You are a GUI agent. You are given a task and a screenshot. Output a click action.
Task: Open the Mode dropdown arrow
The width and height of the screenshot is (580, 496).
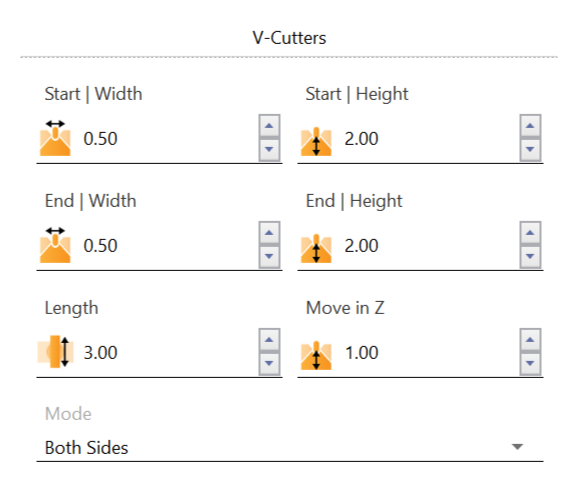(x=517, y=447)
